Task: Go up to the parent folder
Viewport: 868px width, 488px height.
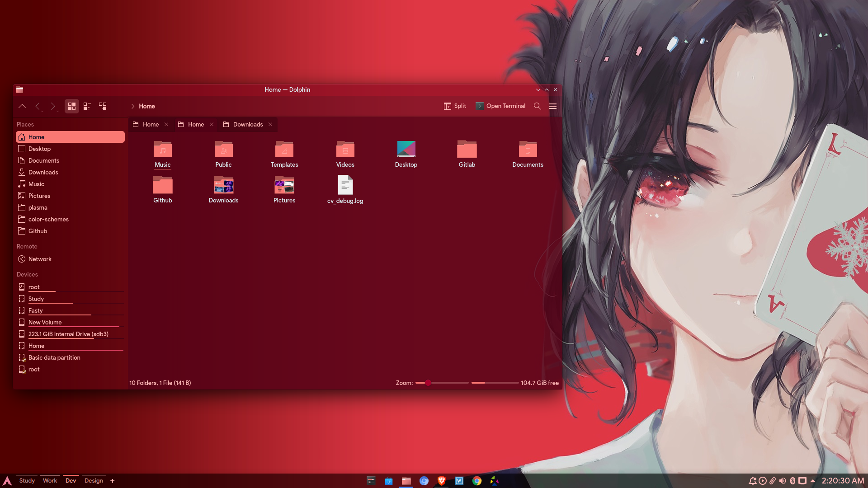Action: pyautogui.click(x=22, y=106)
